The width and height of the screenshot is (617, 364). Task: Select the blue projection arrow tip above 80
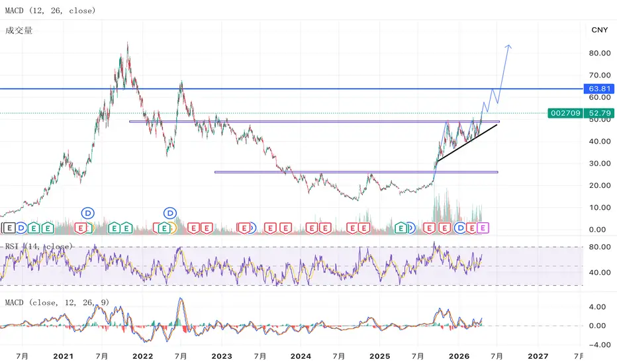(x=508, y=47)
